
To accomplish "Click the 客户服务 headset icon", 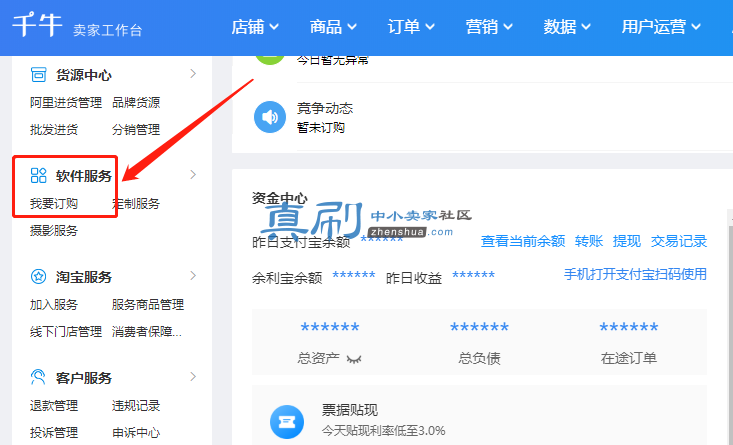I will pyautogui.click(x=38, y=377).
